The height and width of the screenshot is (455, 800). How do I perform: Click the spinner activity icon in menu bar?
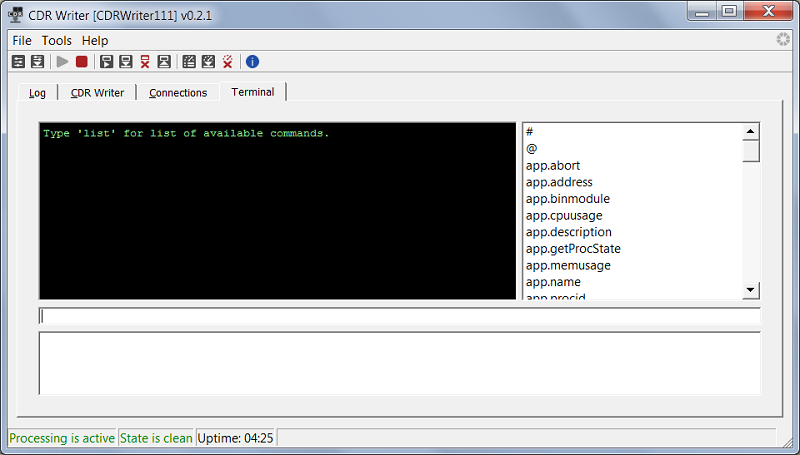(783, 40)
